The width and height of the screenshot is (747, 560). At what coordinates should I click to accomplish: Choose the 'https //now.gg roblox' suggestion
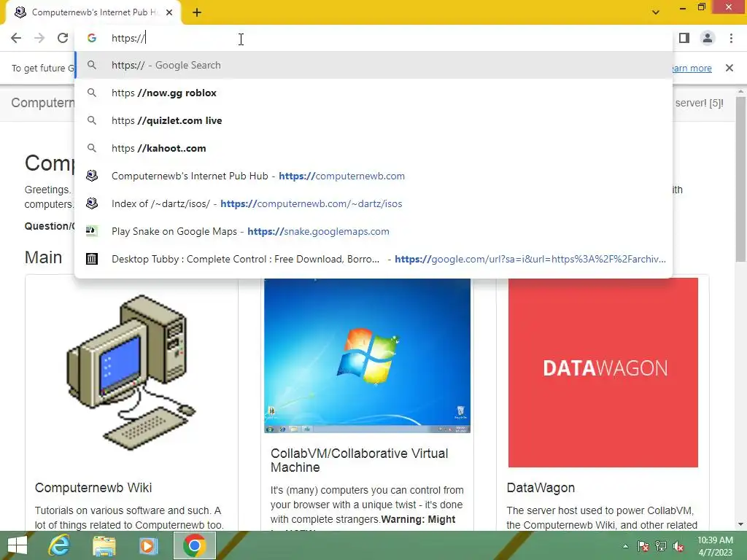[373, 93]
